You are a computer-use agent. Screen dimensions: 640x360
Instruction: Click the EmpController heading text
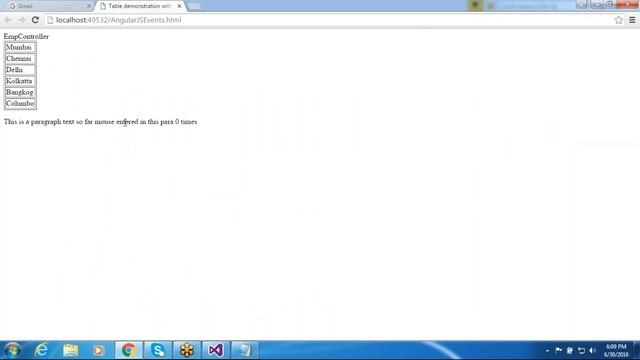(26, 36)
